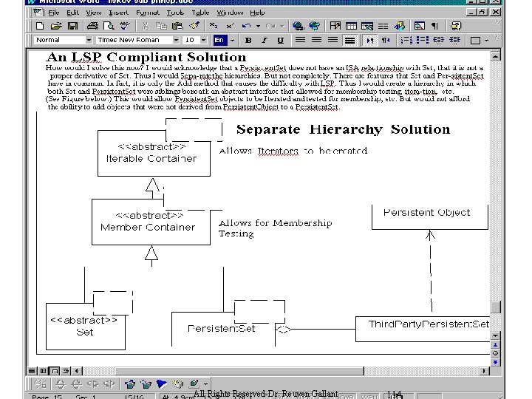Toggle Italic formatting
Screen dimensions: 532x399
(265, 41)
